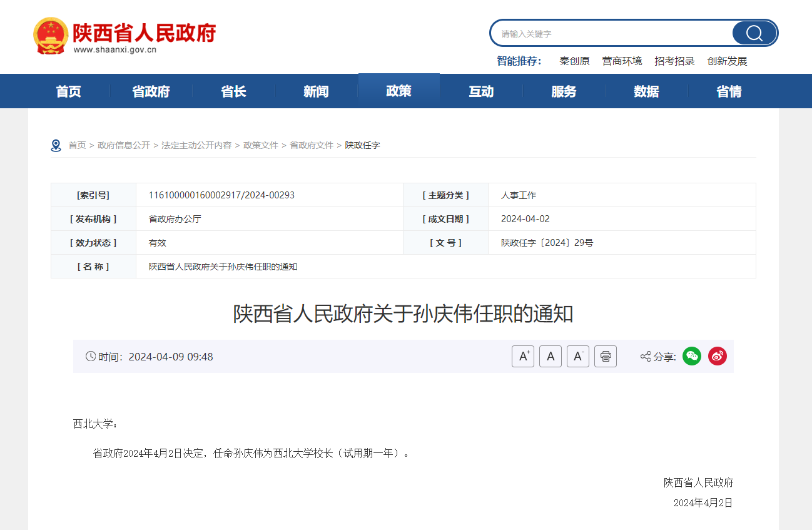
Task: Click the print icon next to font controls
Action: (x=605, y=356)
